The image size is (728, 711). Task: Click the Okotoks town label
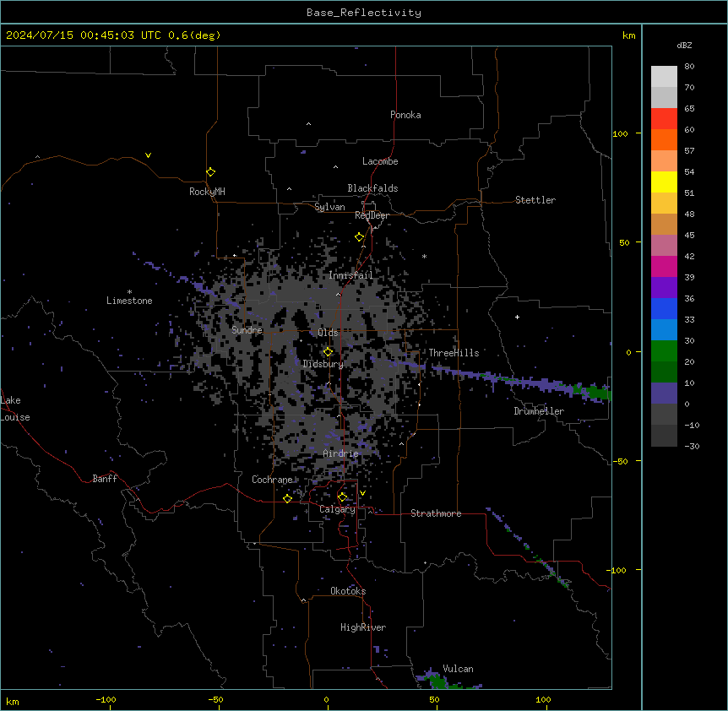[348, 591]
